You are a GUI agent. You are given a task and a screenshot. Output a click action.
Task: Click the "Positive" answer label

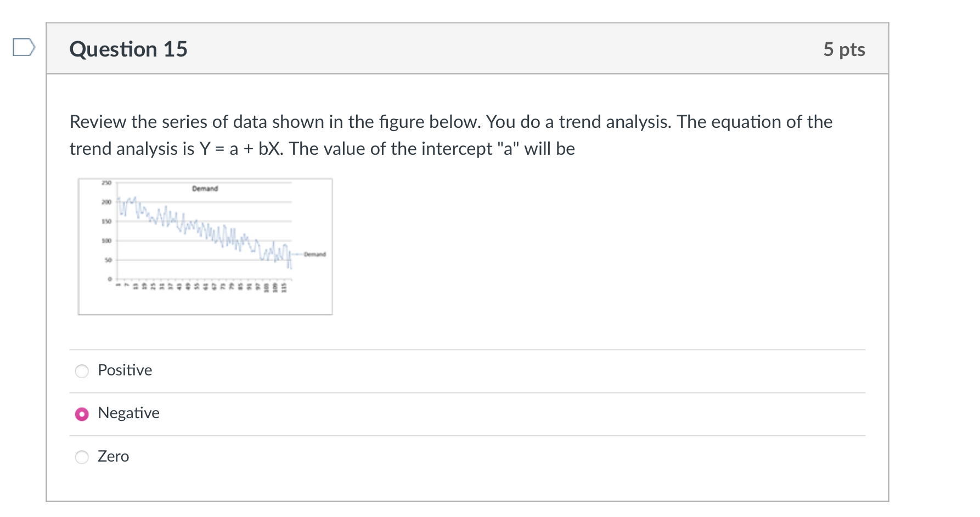(125, 370)
